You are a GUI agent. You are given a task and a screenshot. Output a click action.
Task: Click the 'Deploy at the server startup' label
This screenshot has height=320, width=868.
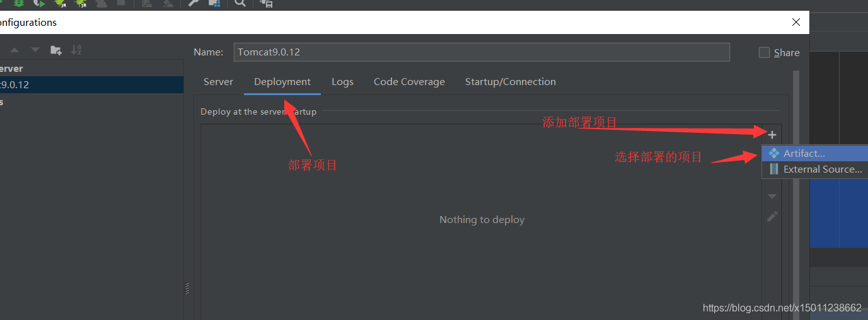pyautogui.click(x=258, y=111)
